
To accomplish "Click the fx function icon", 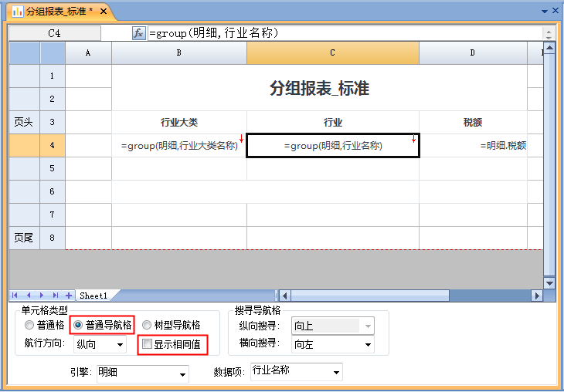I will point(139,33).
